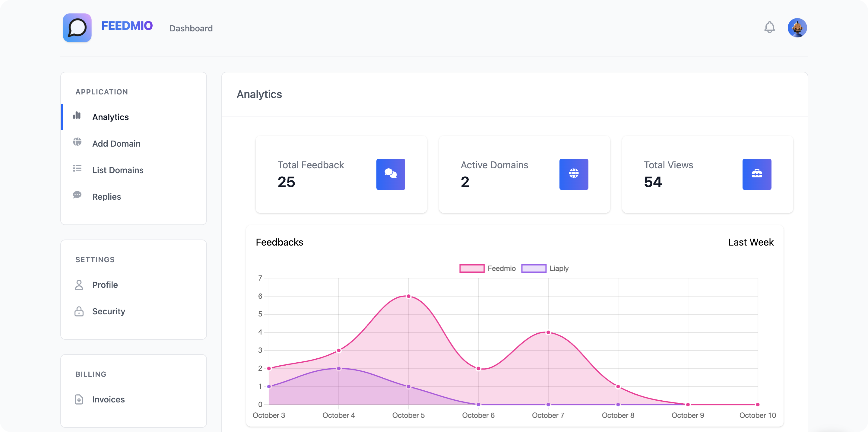Click the Total Feedback chat icon tile
The height and width of the screenshot is (432, 868).
click(391, 174)
